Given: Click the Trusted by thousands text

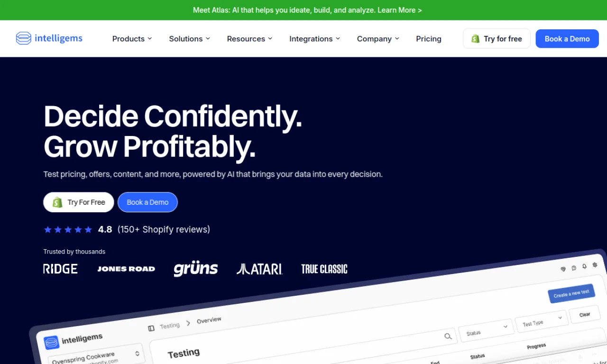Looking at the screenshot, I should coord(74,252).
